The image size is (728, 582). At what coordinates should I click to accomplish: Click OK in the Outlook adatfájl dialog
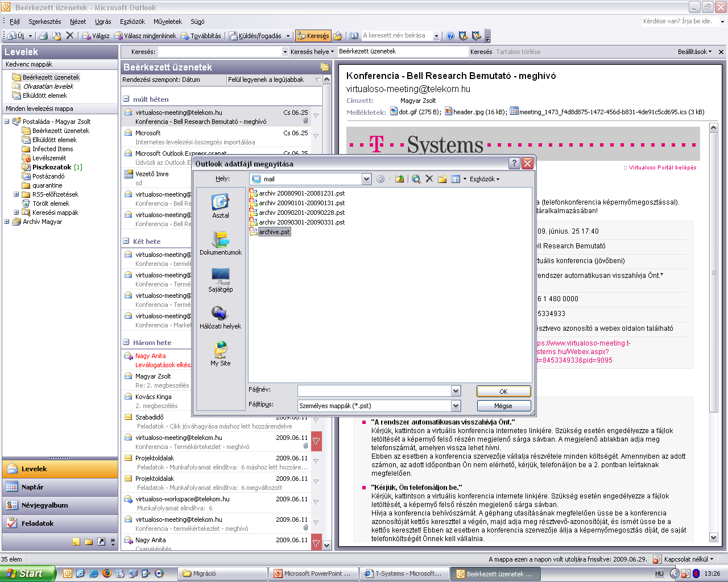click(503, 391)
